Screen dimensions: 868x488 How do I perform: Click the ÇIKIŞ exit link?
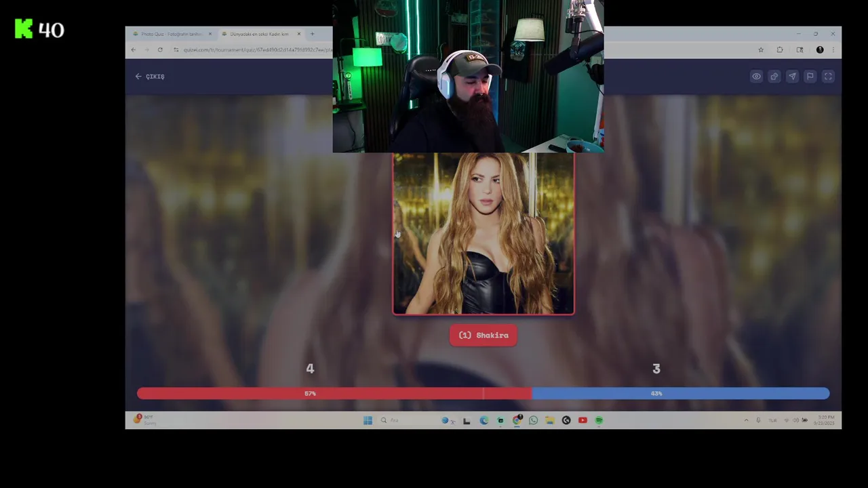click(x=150, y=77)
